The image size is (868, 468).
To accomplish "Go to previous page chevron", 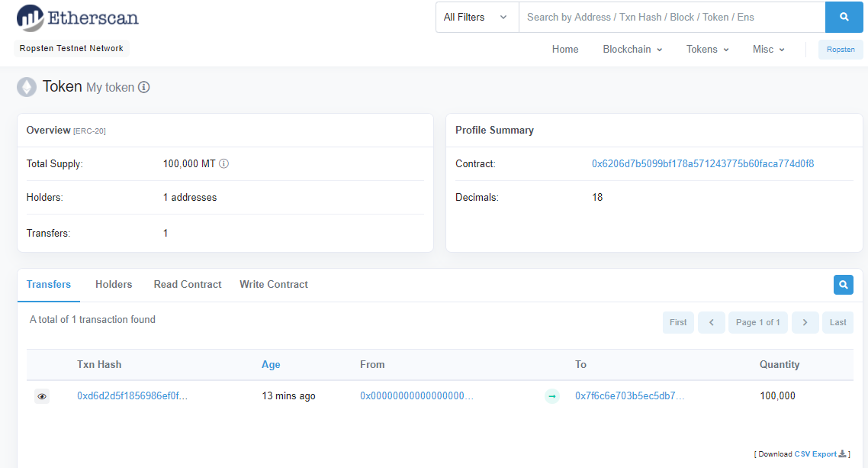I will coord(712,322).
